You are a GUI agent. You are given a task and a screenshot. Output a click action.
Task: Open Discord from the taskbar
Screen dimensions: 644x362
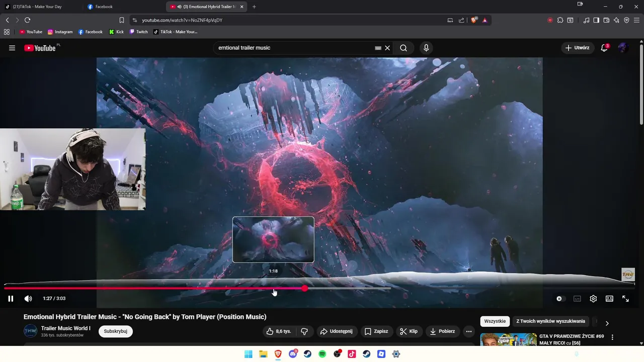293,354
